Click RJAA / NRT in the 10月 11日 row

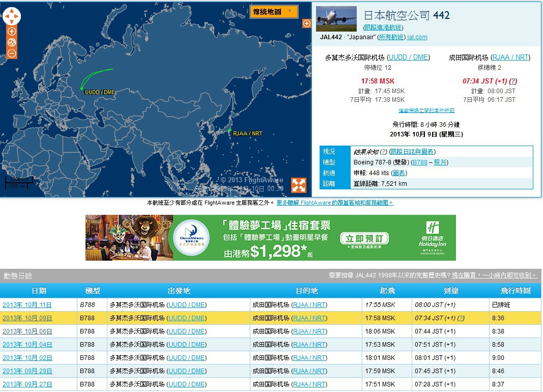click(309, 305)
